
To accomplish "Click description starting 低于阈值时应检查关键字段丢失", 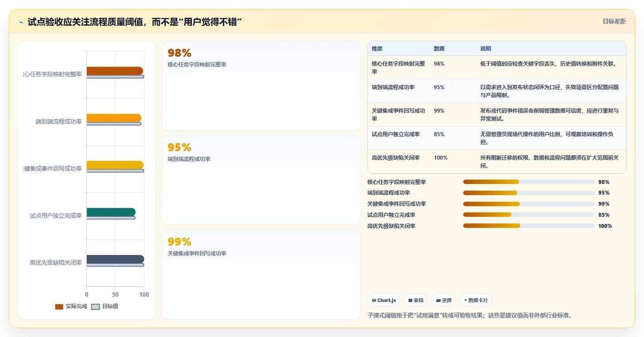I will tap(548, 64).
